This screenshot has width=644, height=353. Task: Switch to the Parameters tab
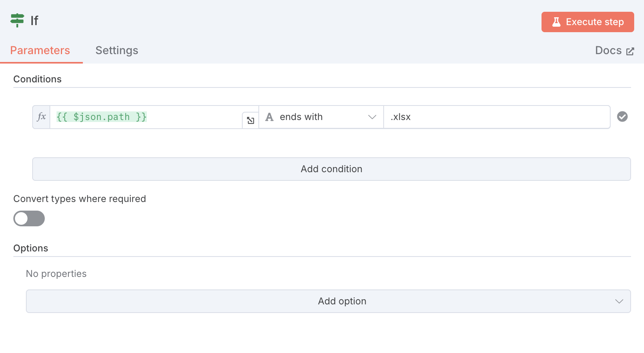(40, 51)
